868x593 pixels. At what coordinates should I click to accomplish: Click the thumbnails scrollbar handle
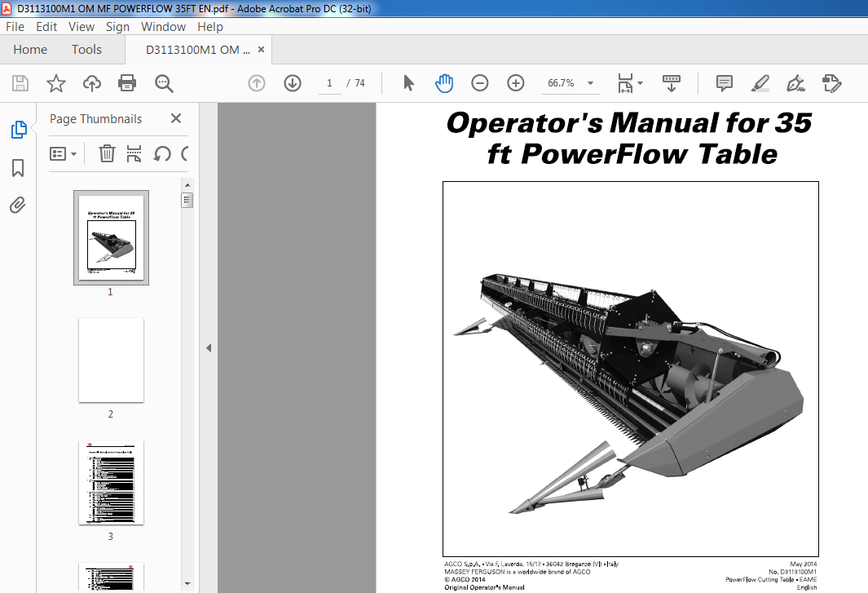point(187,200)
